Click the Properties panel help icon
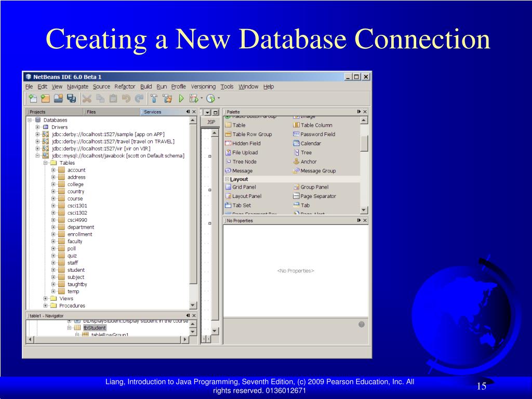This screenshot has height=399, width=532. click(x=362, y=324)
